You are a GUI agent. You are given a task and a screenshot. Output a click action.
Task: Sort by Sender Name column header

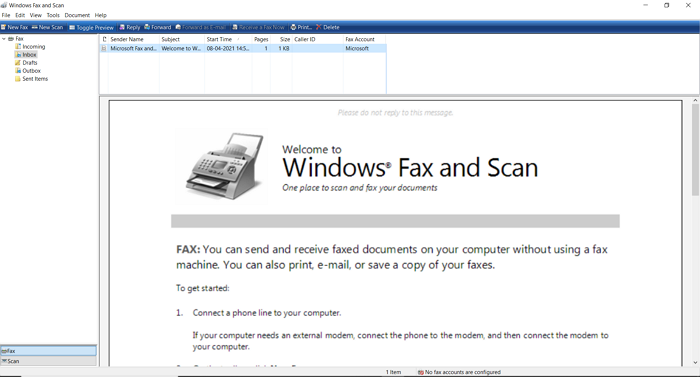pyautogui.click(x=133, y=39)
